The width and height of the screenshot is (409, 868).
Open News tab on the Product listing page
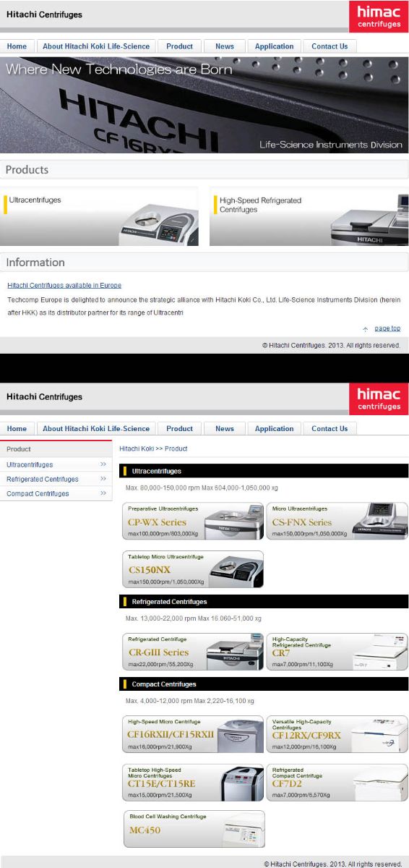(x=225, y=428)
